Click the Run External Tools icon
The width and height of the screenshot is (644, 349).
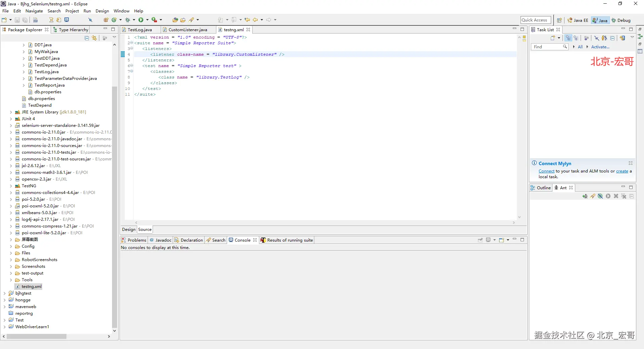click(x=154, y=20)
